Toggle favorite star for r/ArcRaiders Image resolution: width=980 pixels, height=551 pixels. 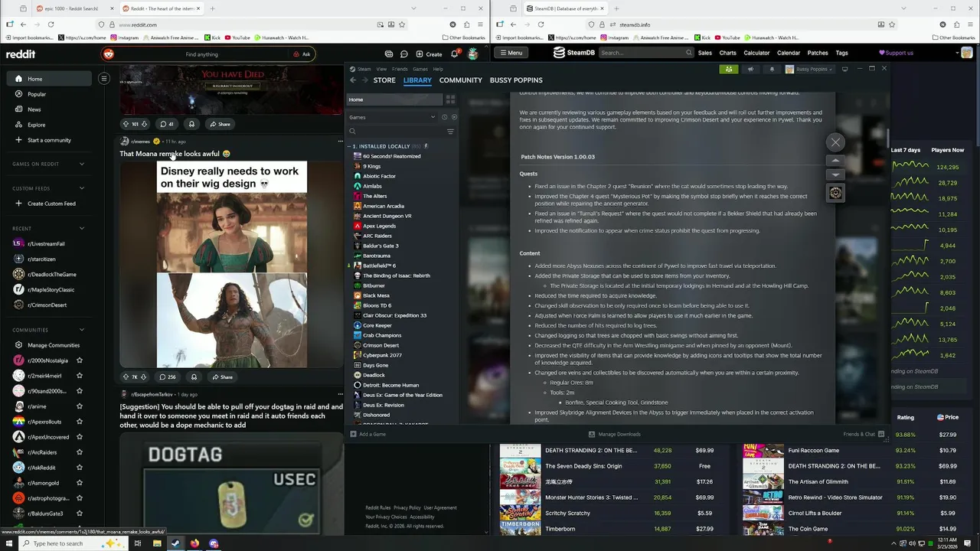[x=80, y=452]
